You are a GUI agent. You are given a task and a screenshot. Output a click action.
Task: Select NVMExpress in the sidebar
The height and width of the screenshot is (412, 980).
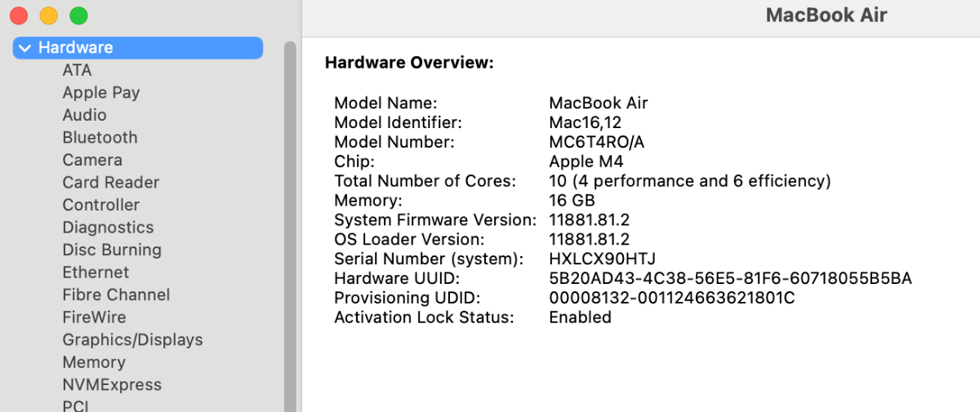(x=112, y=384)
